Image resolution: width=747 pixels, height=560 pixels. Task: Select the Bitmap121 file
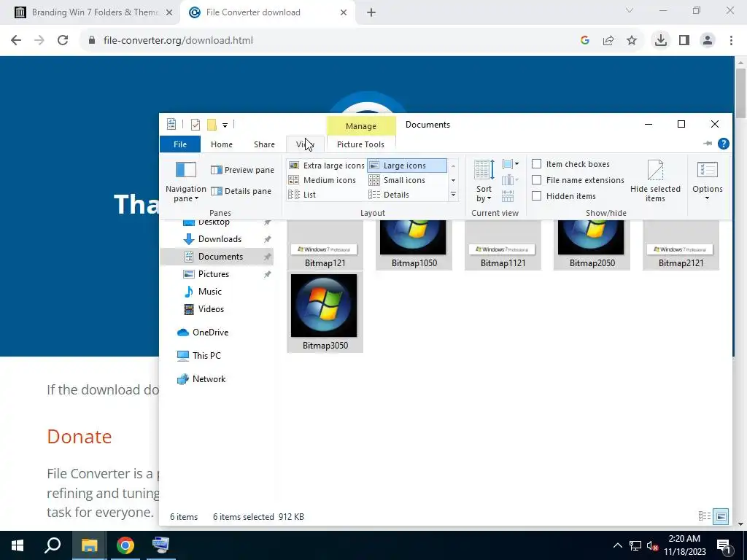pyautogui.click(x=325, y=245)
